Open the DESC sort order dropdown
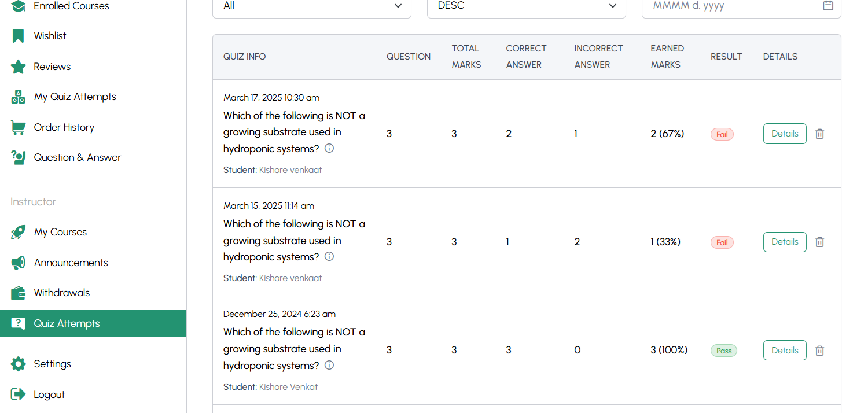This screenshot has height=413, width=868. (x=526, y=6)
